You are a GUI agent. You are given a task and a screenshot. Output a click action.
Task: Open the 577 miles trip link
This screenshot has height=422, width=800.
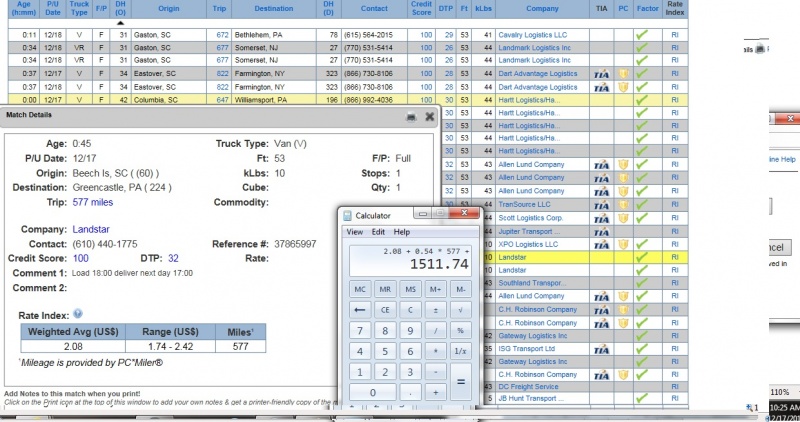pos(93,202)
